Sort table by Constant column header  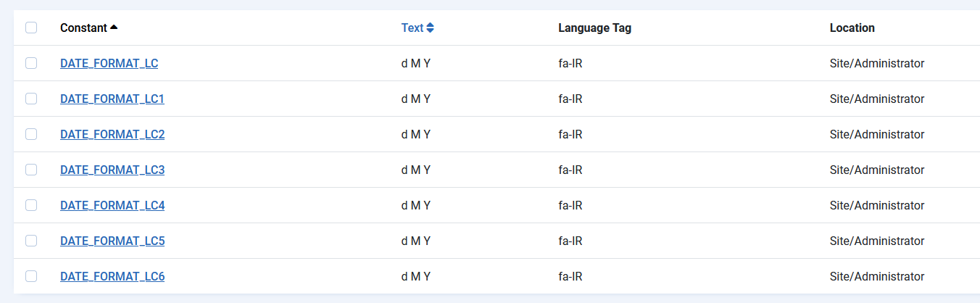[x=83, y=28]
